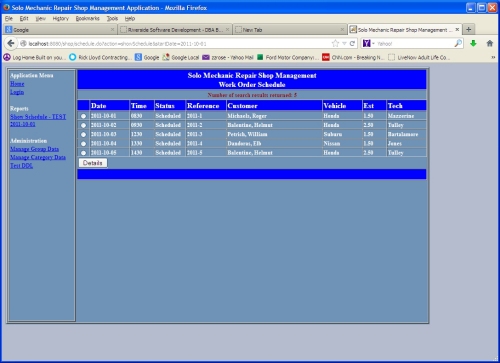
Task: Switch to the New Tab tab
Action: click(x=290, y=30)
